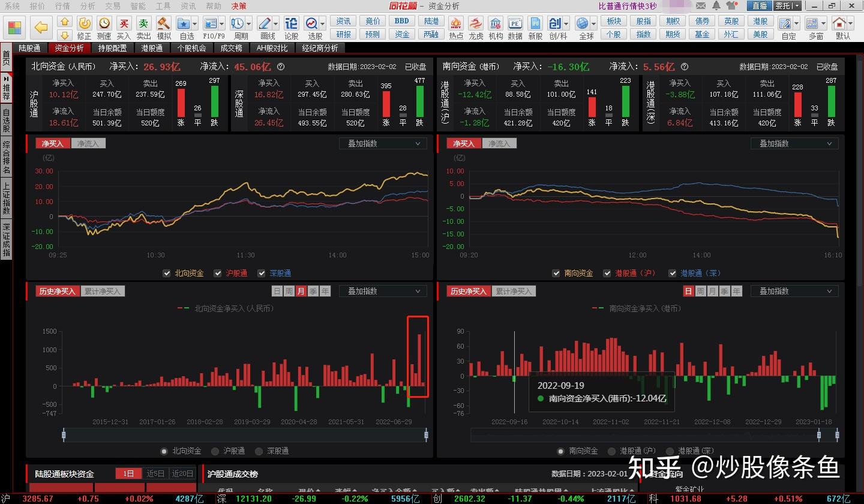Select the 画线 drawing tool
The height and width of the screenshot is (504, 864).
(265, 23)
